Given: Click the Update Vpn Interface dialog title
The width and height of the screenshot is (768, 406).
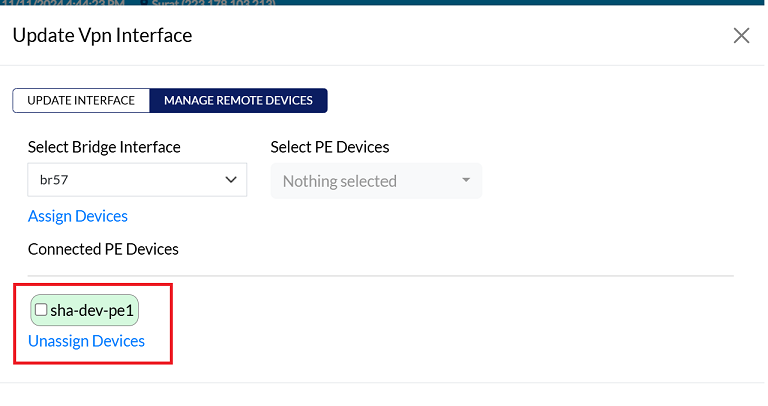Looking at the screenshot, I should [102, 35].
